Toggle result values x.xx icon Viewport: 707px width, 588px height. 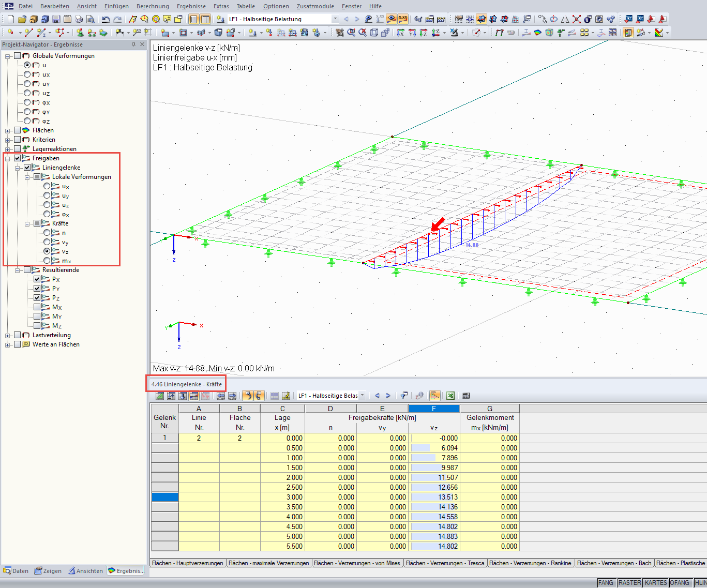click(x=403, y=19)
